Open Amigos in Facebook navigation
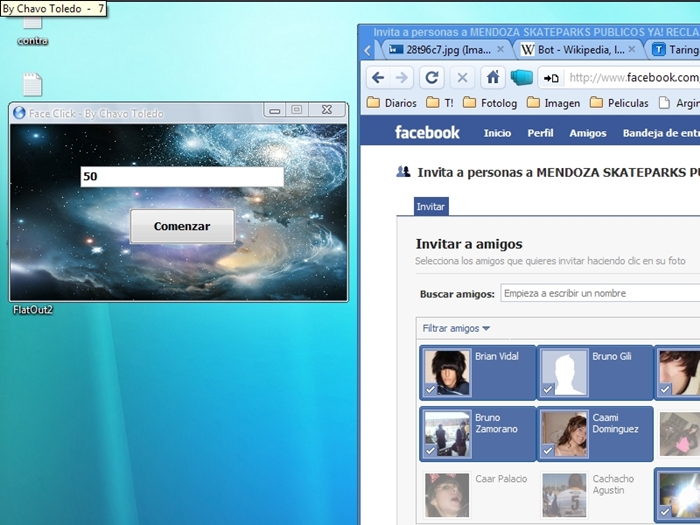Viewport: 700px width, 525px height. [x=588, y=133]
